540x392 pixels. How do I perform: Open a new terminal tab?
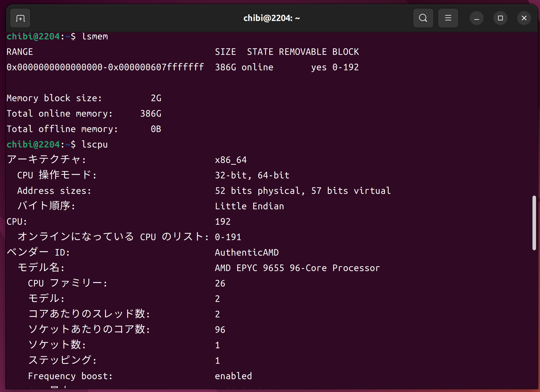tap(20, 18)
